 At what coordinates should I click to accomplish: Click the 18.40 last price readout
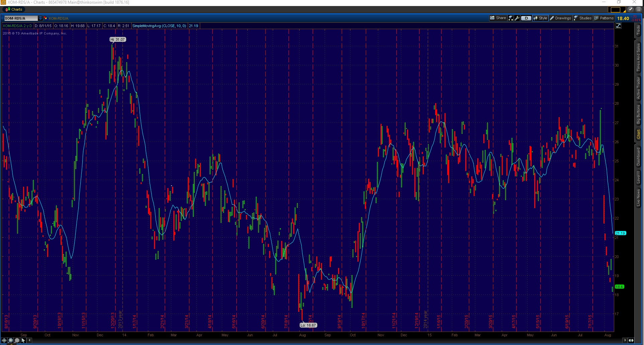(623, 18)
